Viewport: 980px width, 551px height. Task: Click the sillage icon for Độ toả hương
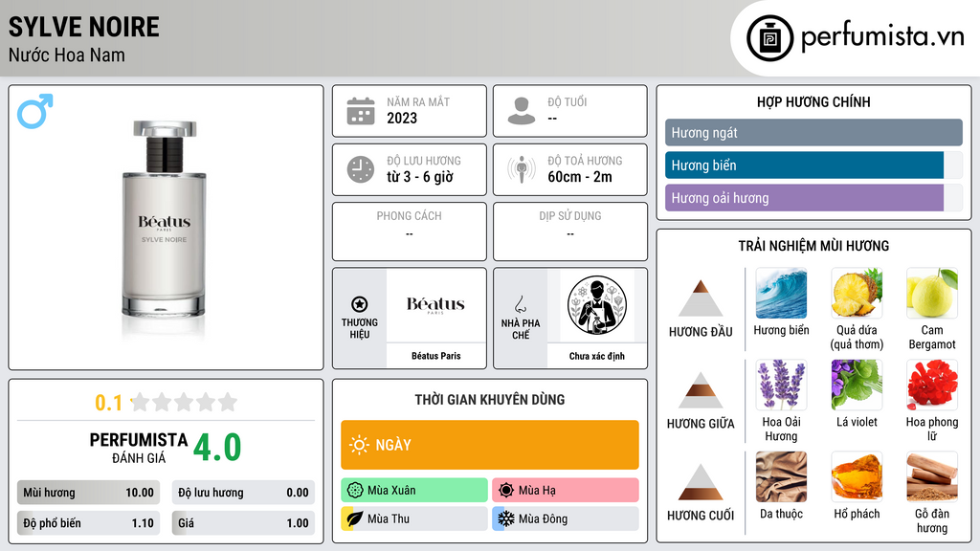pyautogui.click(x=522, y=169)
